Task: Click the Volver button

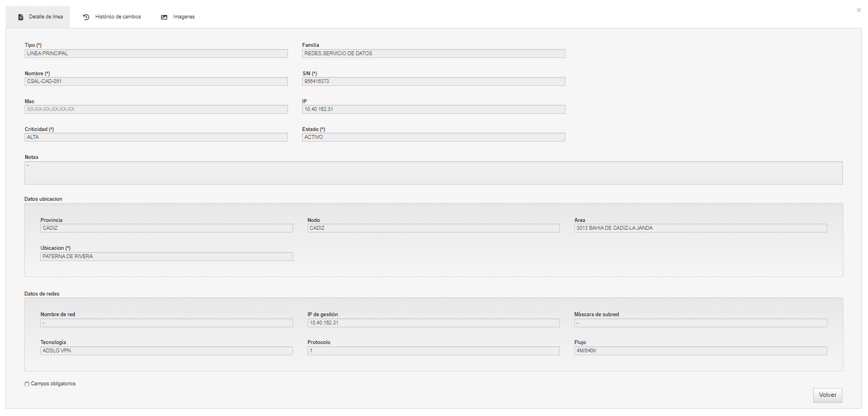Action: click(827, 395)
